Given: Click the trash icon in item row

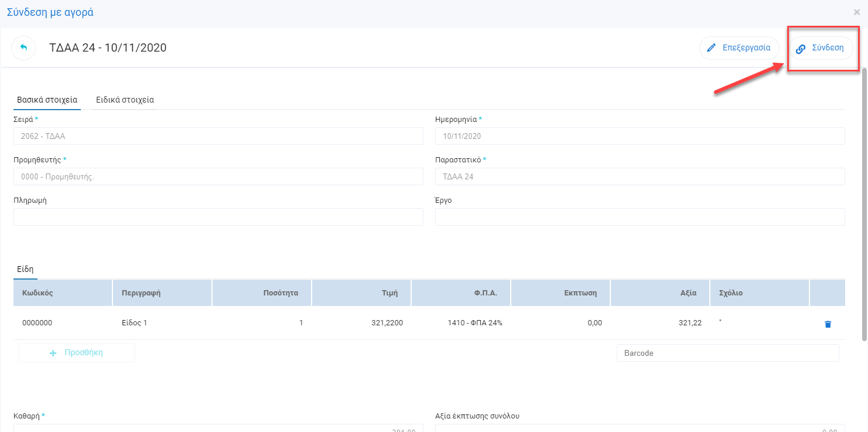Looking at the screenshot, I should tap(828, 324).
